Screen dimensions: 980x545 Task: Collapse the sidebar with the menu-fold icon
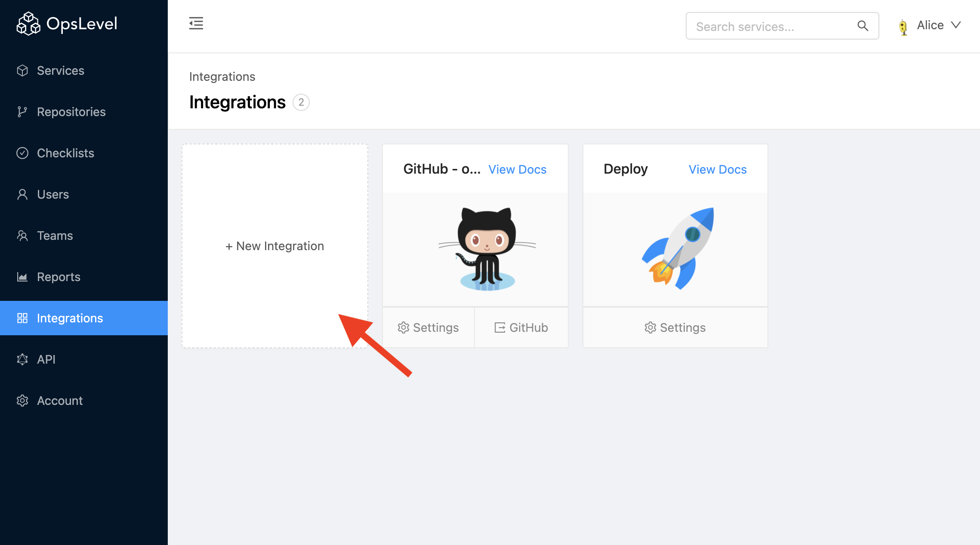196,23
